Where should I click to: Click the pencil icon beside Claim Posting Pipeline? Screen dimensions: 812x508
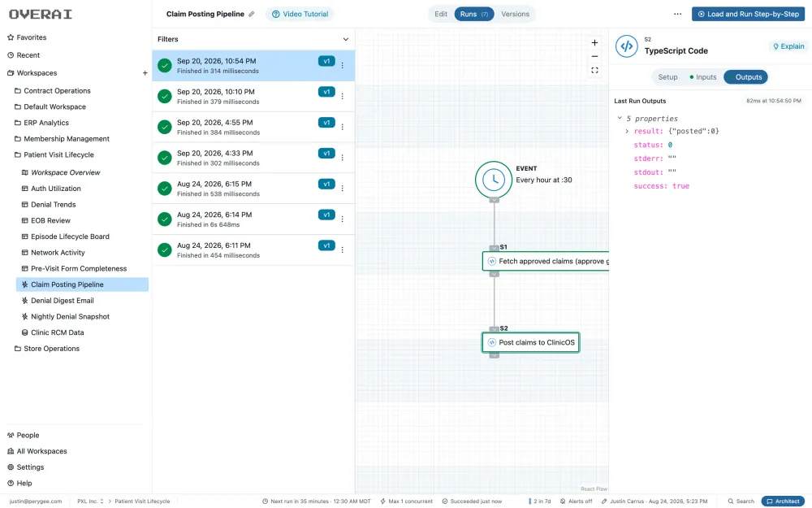[252, 14]
